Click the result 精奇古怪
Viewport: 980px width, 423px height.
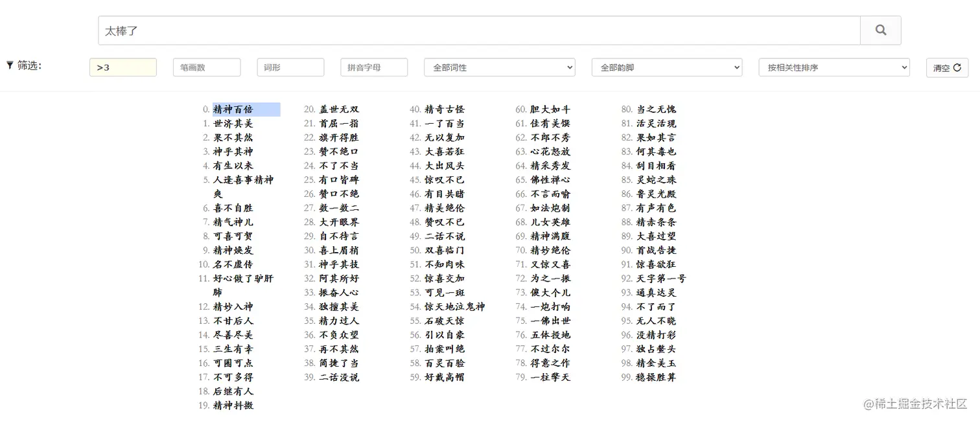tap(445, 109)
